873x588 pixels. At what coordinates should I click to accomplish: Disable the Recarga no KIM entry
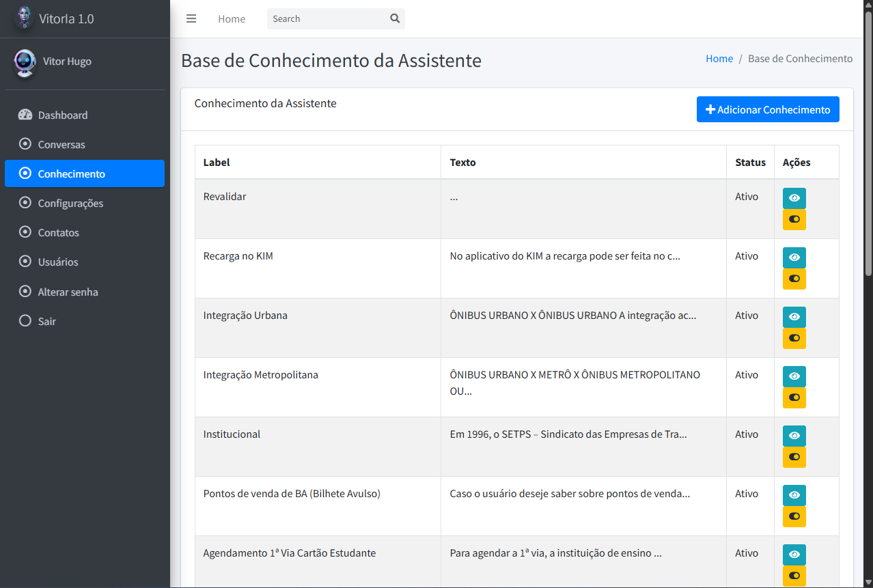pos(794,279)
